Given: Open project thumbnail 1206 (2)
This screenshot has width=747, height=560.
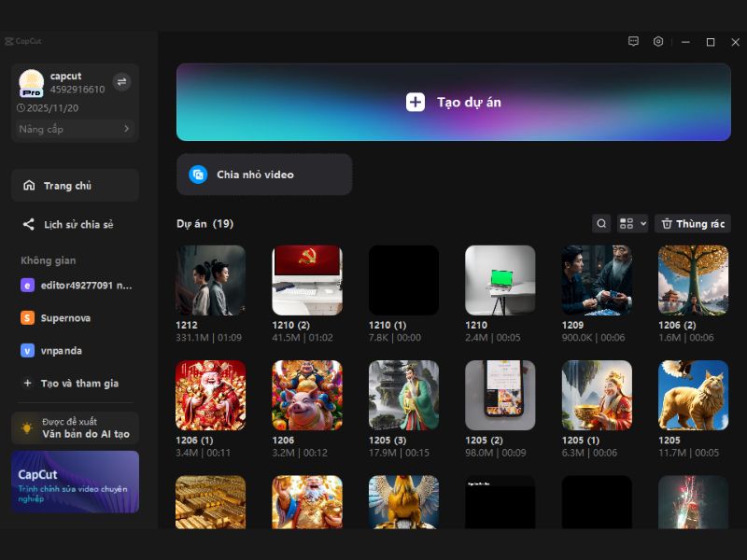Looking at the screenshot, I should pyautogui.click(x=693, y=280).
